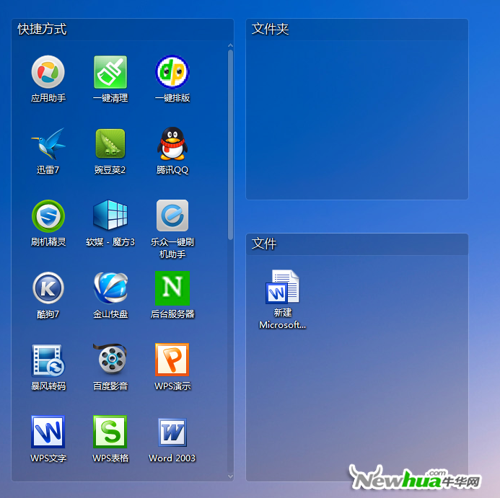Click the 一键排版 dp icon
Image resolution: width=500 pixels, height=498 pixels.
(x=172, y=72)
